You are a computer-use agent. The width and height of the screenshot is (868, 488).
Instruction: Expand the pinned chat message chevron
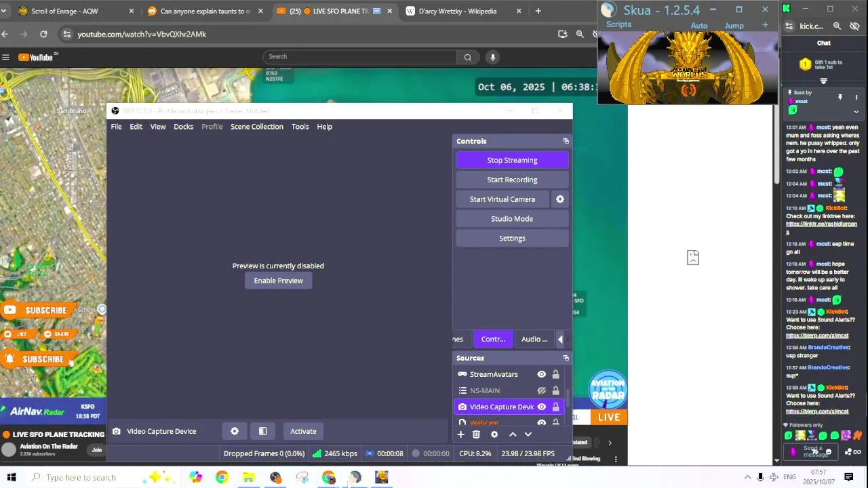(856, 111)
